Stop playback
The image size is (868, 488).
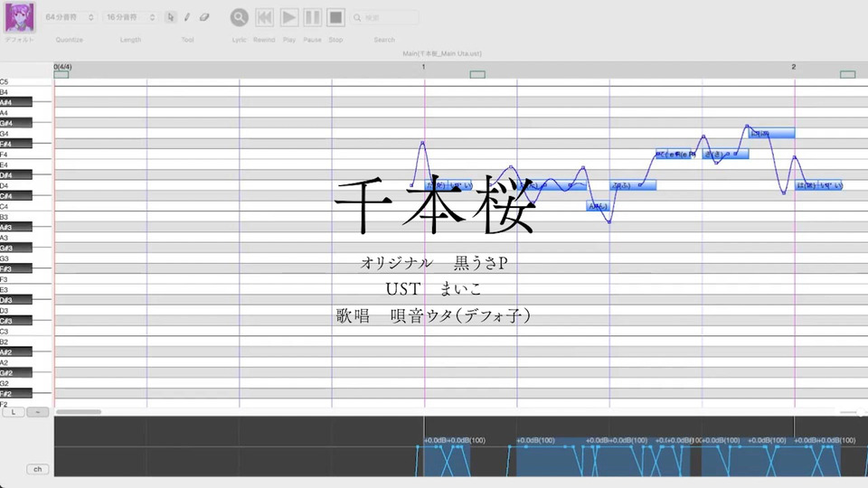(x=335, y=18)
